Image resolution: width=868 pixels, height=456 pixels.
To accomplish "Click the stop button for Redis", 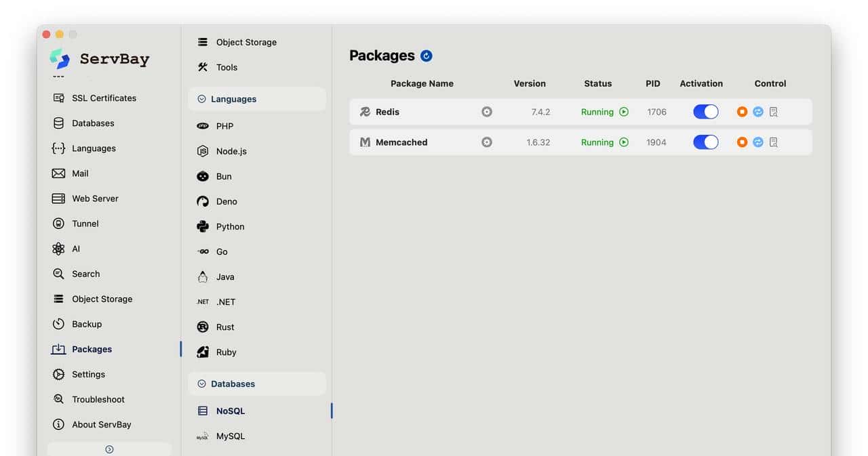I will (x=742, y=112).
